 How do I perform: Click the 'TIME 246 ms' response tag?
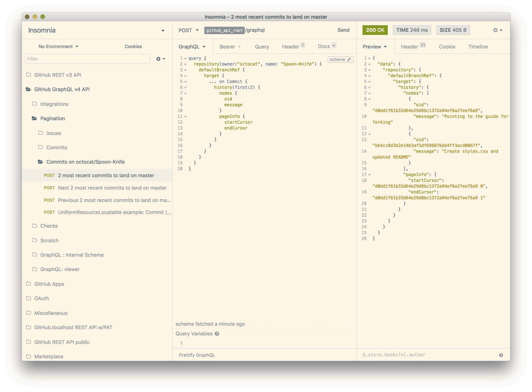click(412, 30)
